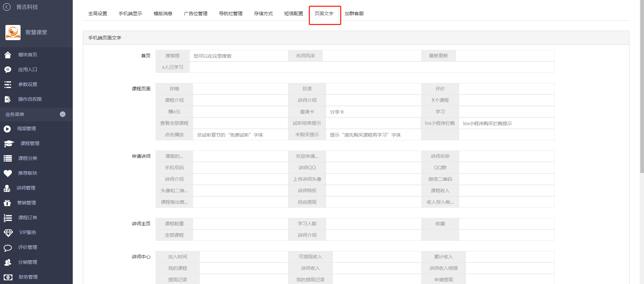
Task: Click the 加入时间 input field
Action: (244, 257)
